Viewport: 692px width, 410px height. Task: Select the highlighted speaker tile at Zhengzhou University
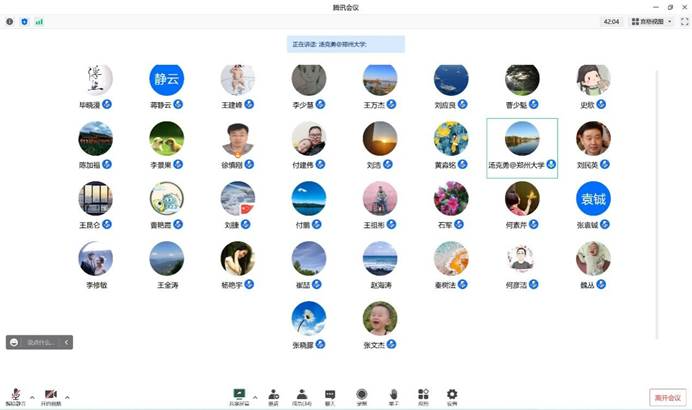[x=522, y=148]
